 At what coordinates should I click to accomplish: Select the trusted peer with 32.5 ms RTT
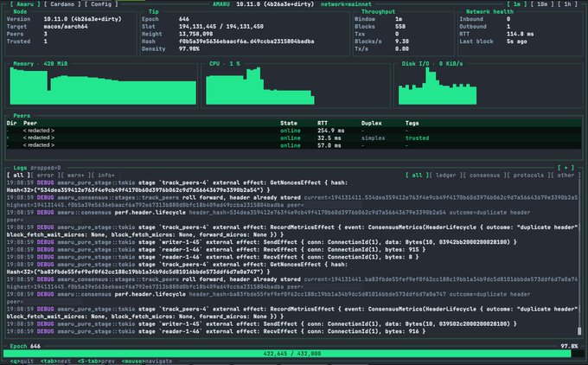click(x=294, y=138)
